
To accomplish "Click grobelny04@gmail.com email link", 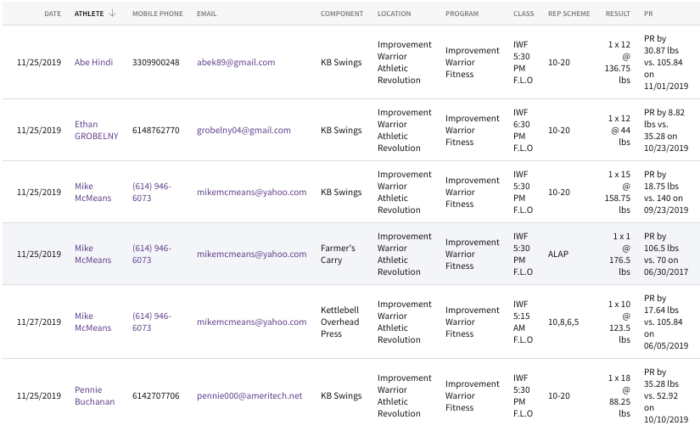I will click(x=243, y=130).
